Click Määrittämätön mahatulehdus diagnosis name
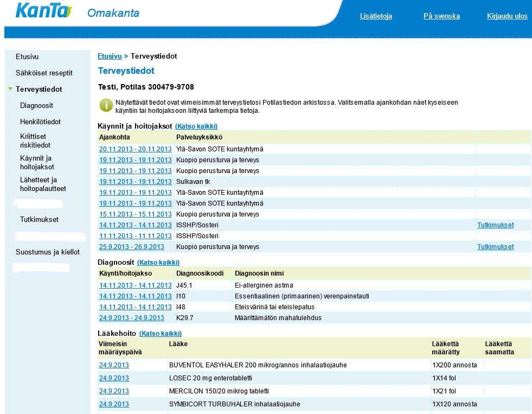532x414 pixels. tap(278, 318)
